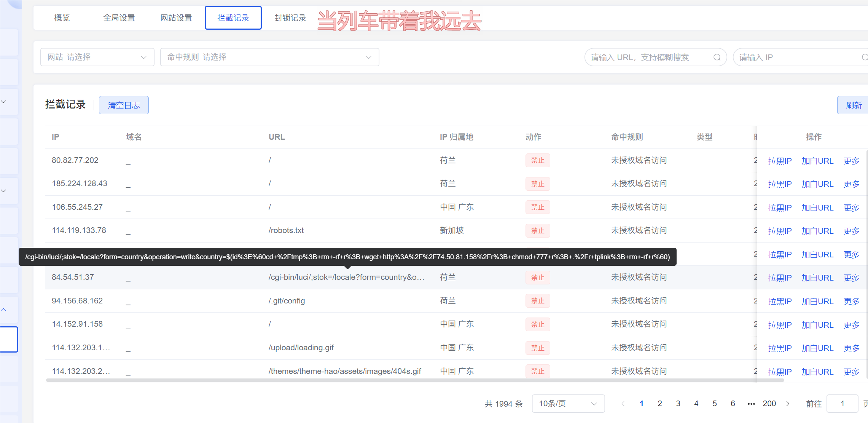Open the 网站 site selection dropdown

tap(97, 57)
